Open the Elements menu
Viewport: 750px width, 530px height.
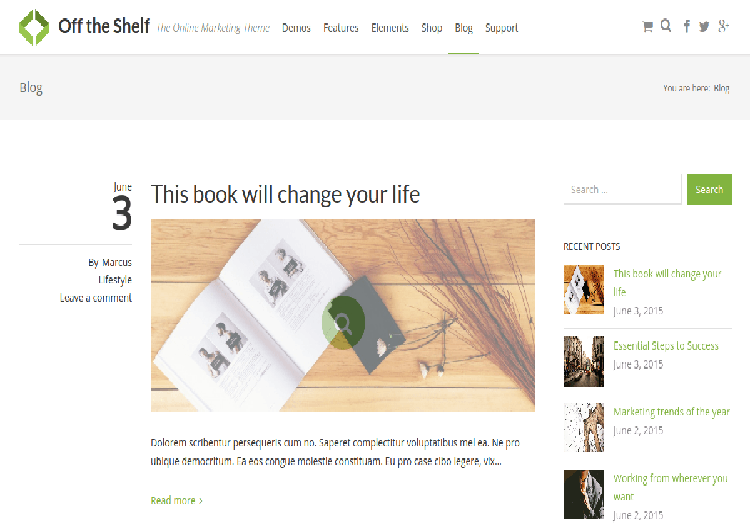pos(390,28)
